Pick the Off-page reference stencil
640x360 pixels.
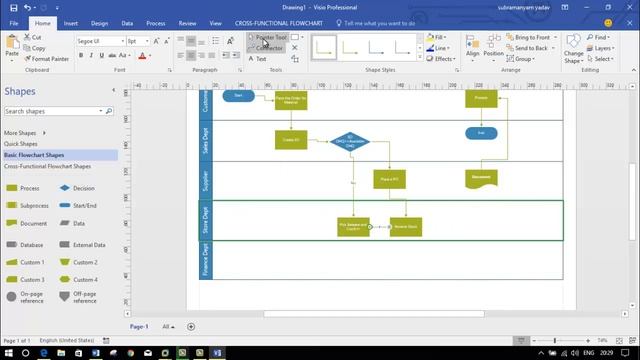78,297
